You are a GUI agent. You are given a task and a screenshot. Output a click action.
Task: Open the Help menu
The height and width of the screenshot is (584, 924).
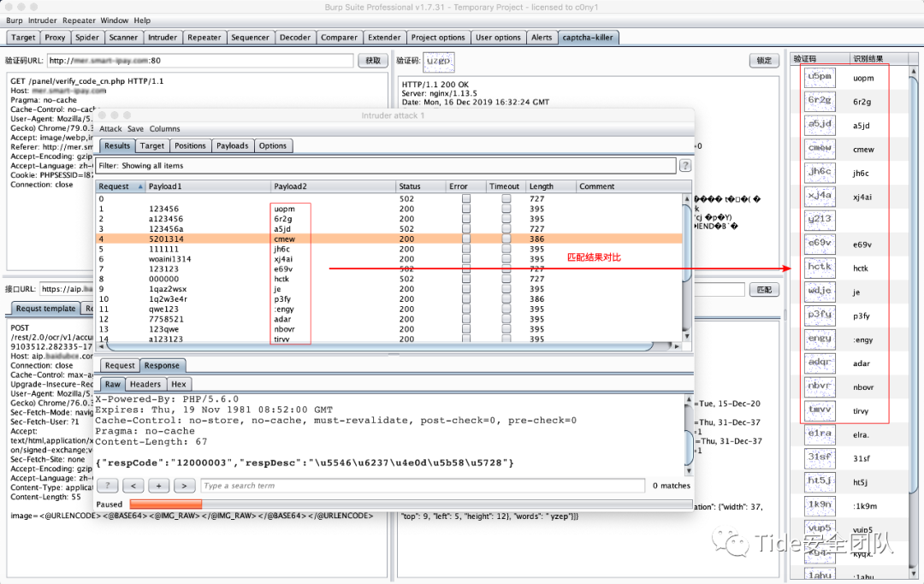pyautogui.click(x=142, y=21)
